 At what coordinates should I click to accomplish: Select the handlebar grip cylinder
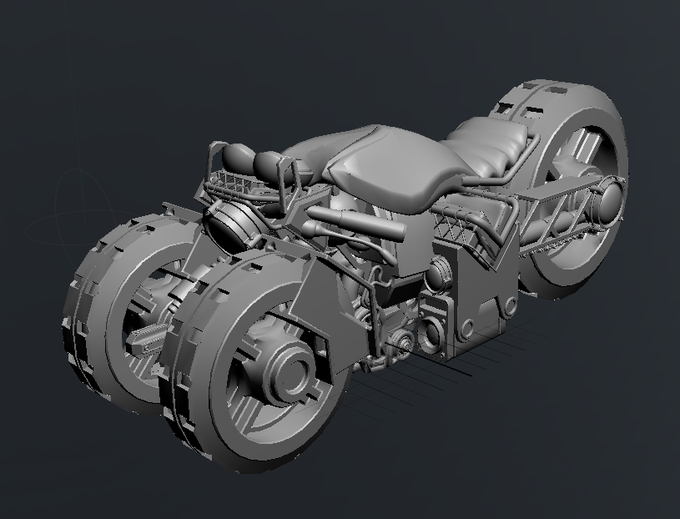[x=357, y=223]
